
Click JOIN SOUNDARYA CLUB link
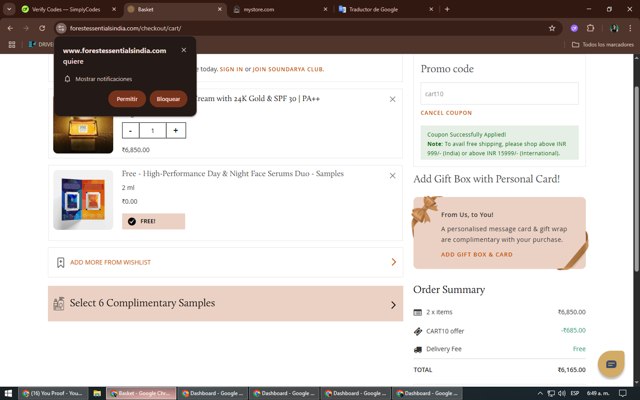[x=288, y=69]
